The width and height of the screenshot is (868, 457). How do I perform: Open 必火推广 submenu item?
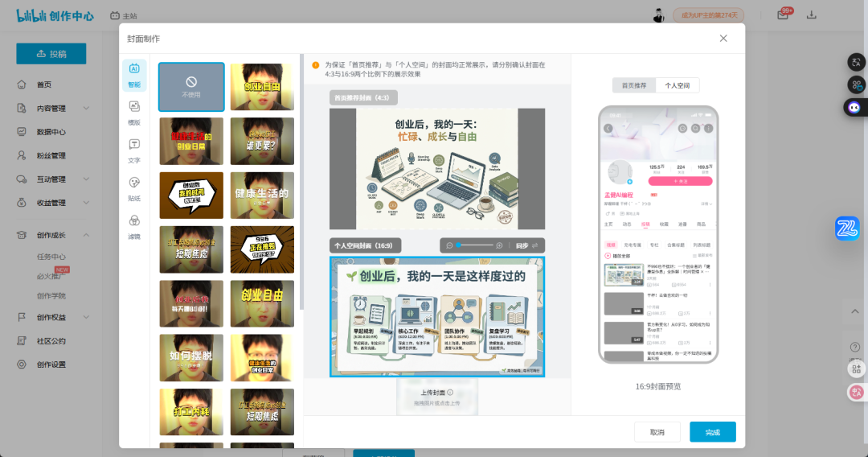[x=51, y=276]
